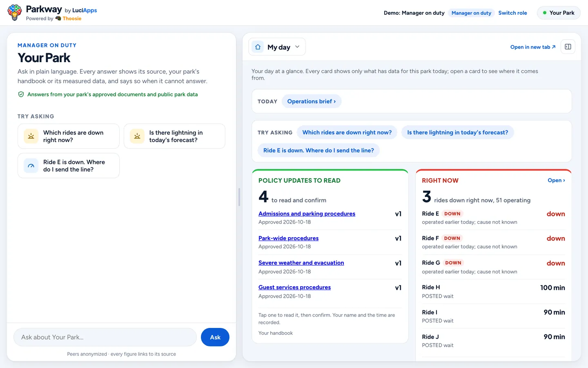Click the home icon beside My day
588x368 pixels.
click(258, 47)
